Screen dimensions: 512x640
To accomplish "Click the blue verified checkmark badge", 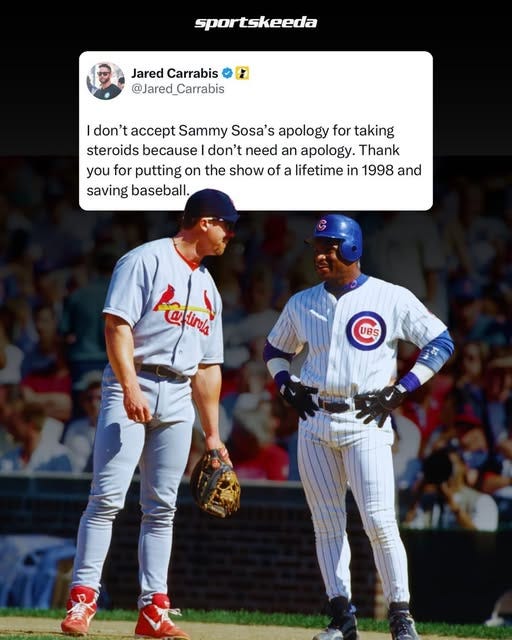I will (227, 73).
